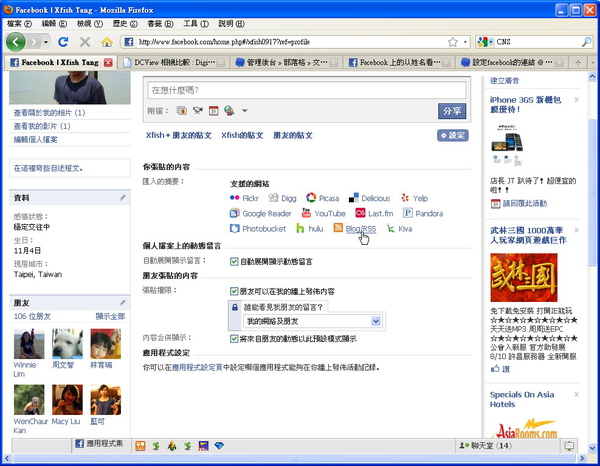Switch to 管理後台 部落格 tab

pyautogui.click(x=286, y=62)
